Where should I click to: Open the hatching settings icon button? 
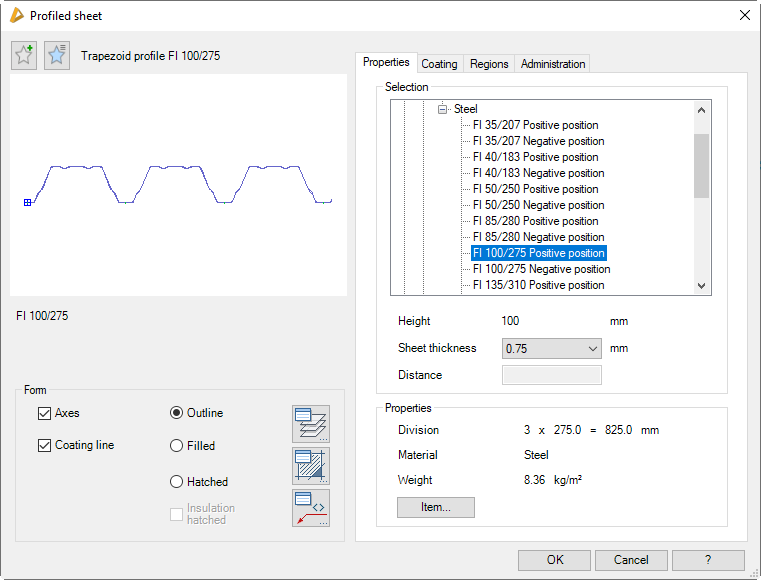[x=311, y=466]
